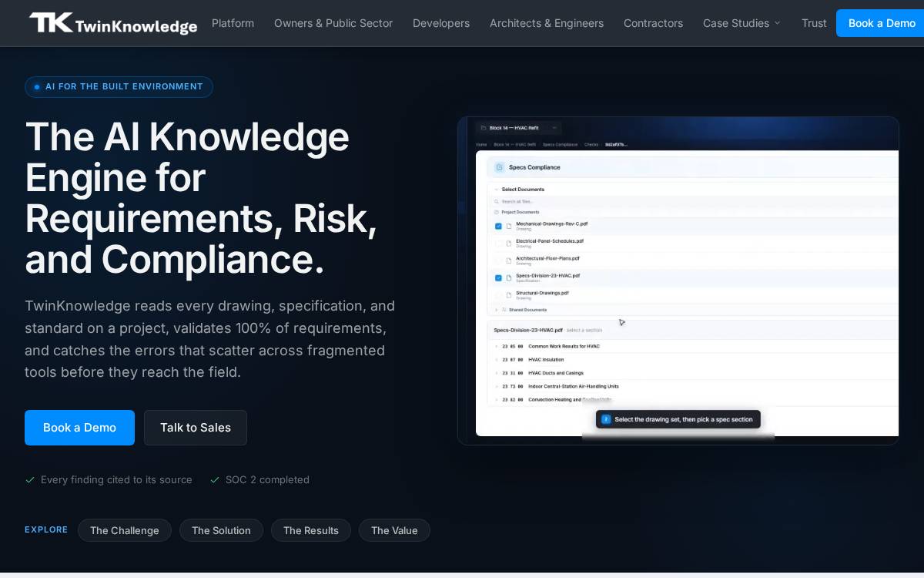Jump to The Value section
The width and height of the screenshot is (924, 578).
[394, 530]
